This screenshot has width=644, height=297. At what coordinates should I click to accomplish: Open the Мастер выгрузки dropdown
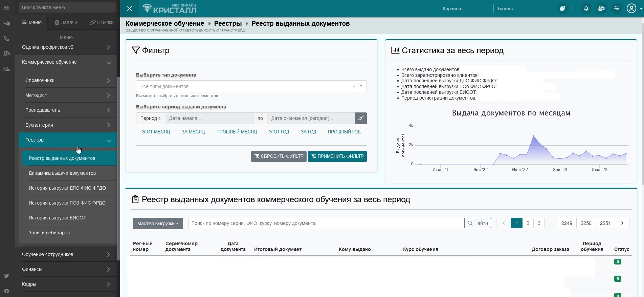[158, 224]
